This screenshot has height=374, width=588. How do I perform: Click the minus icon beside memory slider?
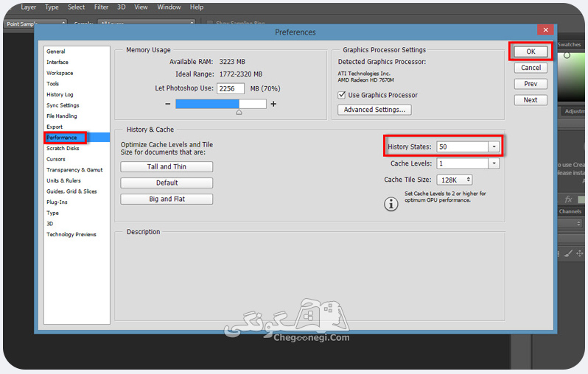click(x=167, y=104)
